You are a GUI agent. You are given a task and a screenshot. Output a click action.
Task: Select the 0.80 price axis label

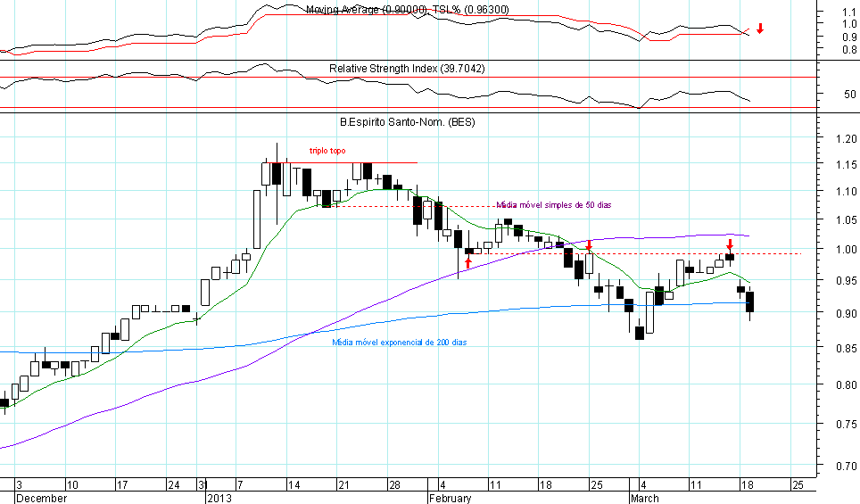point(847,385)
